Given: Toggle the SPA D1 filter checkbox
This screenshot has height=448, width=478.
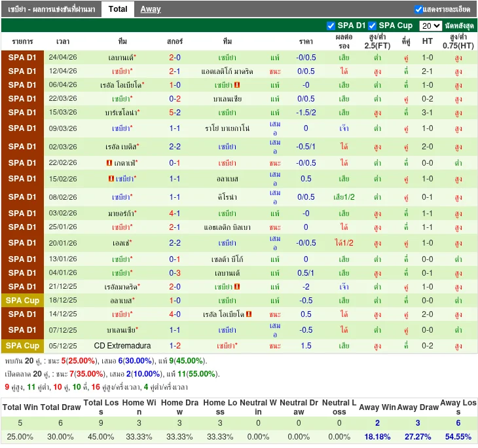Looking at the screenshot, I should click(331, 26).
